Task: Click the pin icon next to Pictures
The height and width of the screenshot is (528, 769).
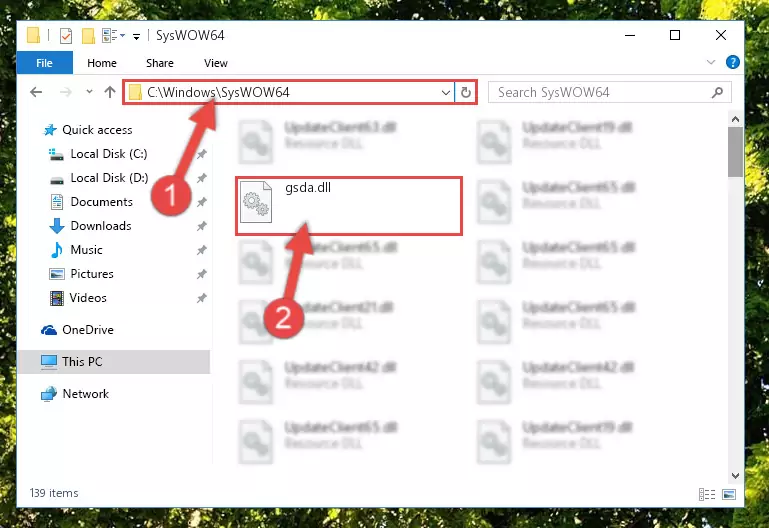Action: 202,274
